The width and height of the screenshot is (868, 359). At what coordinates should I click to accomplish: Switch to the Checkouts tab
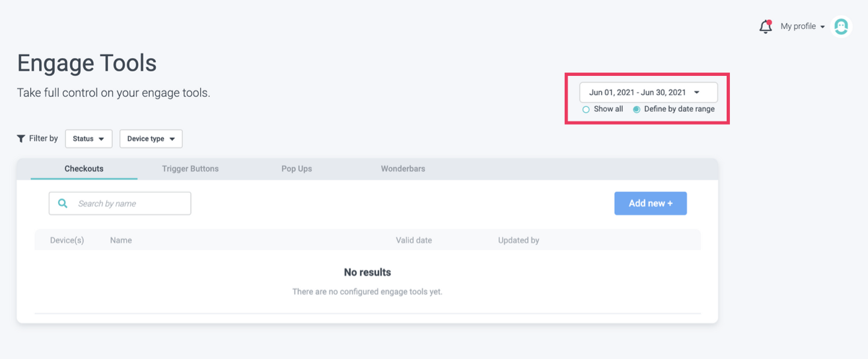tap(84, 169)
